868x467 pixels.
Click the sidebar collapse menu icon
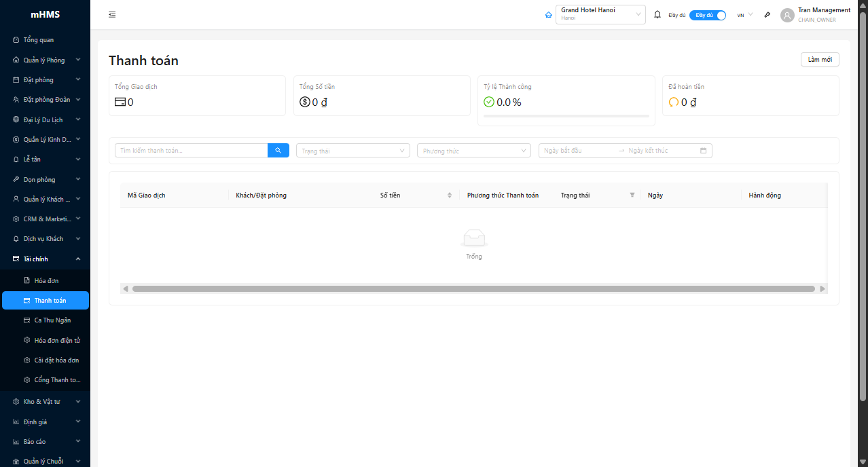tap(112, 15)
